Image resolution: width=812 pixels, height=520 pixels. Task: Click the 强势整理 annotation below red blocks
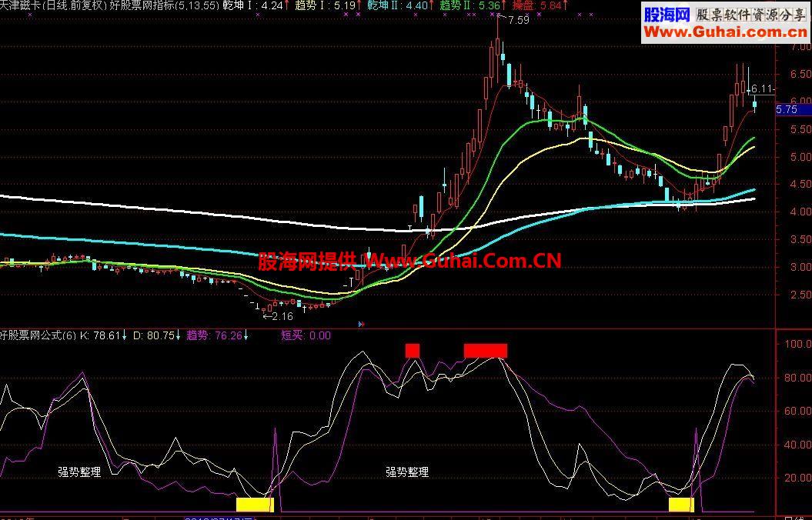[407, 472]
